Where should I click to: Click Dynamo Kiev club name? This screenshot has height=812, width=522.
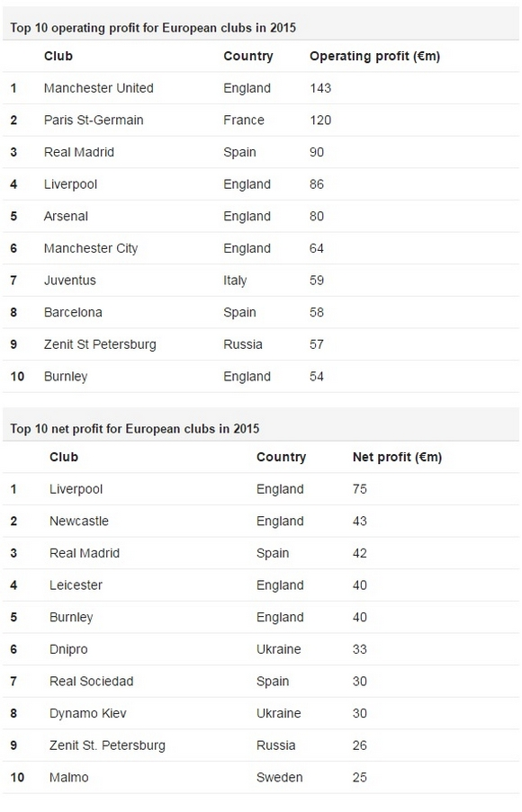pyautogui.click(x=87, y=714)
